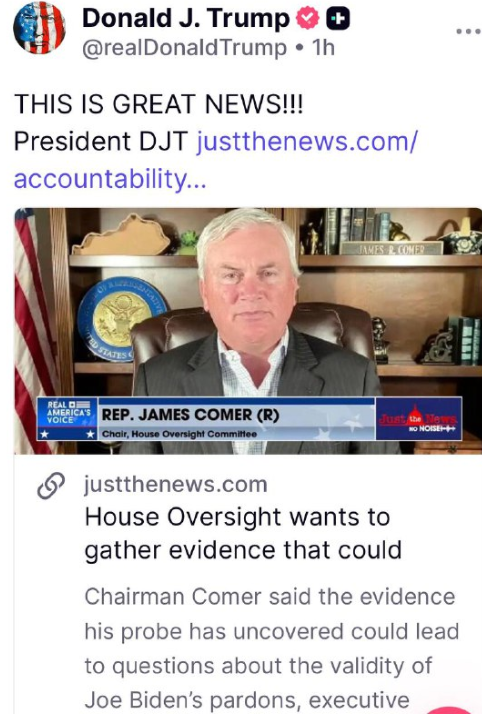Open the three-dot post options menu
Screen dimensions: 482x725
[x=468, y=31]
